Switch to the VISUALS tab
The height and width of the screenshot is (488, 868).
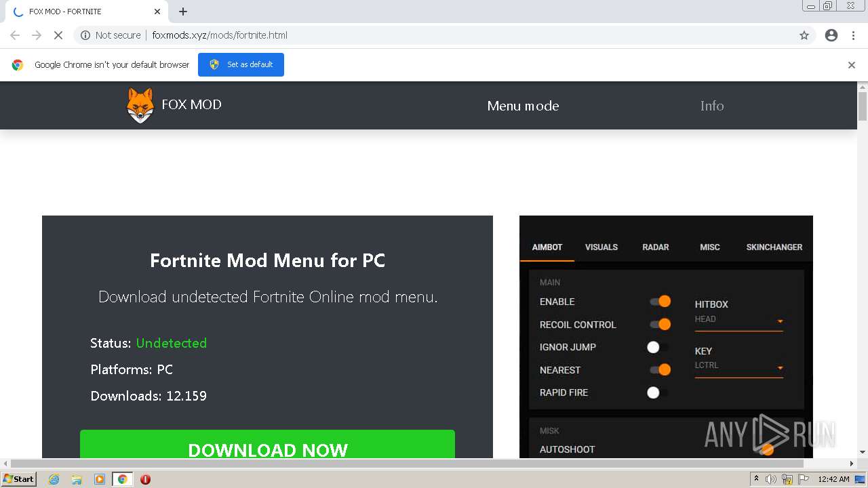(601, 247)
